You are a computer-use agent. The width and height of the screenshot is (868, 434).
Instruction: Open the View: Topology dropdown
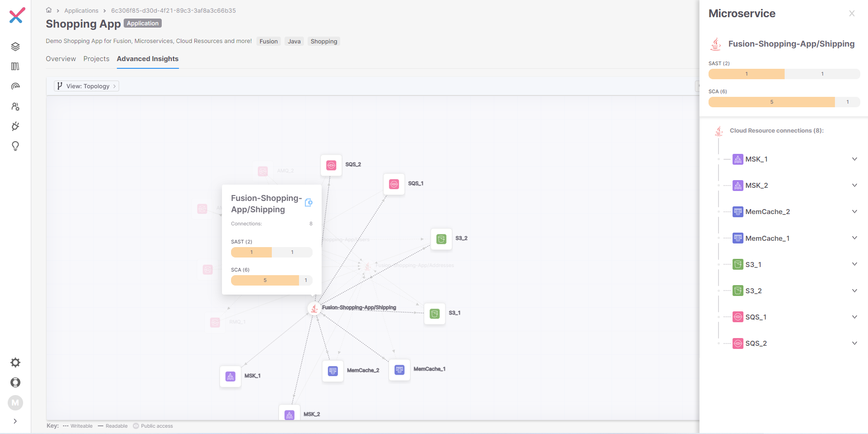87,86
